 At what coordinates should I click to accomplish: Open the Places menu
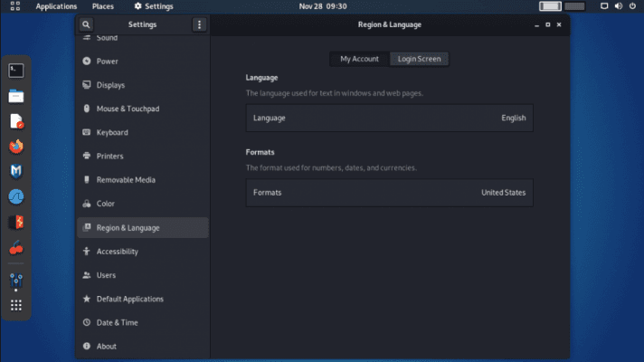(x=102, y=6)
